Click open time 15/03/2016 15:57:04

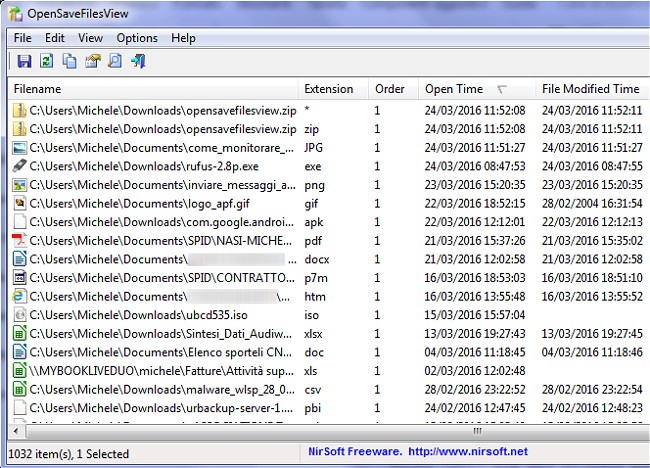tap(475, 315)
